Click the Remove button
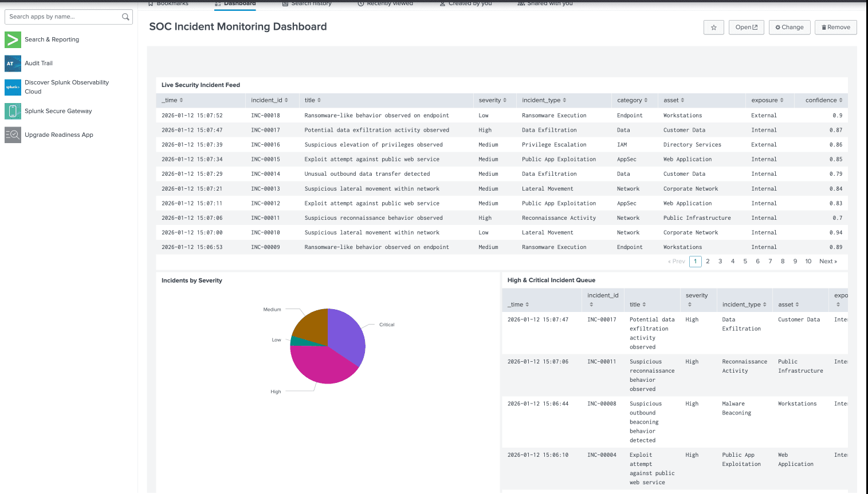The height and width of the screenshot is (494, 868). click(835, 27)
